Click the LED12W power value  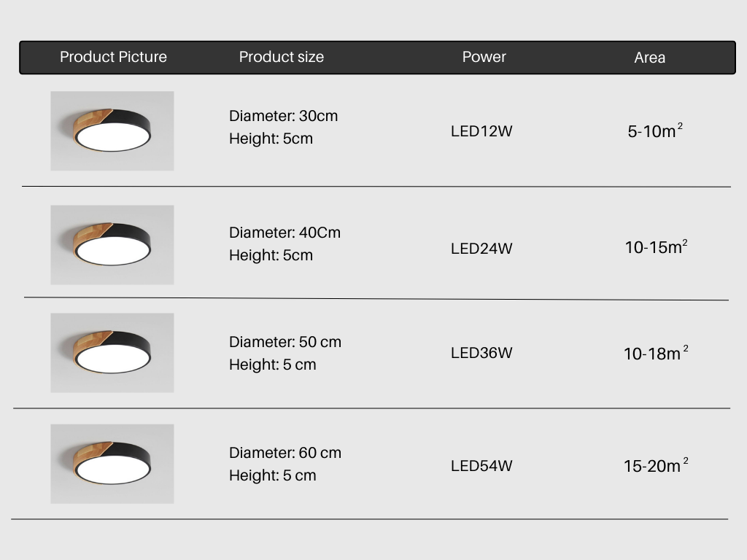coord(481,132)
